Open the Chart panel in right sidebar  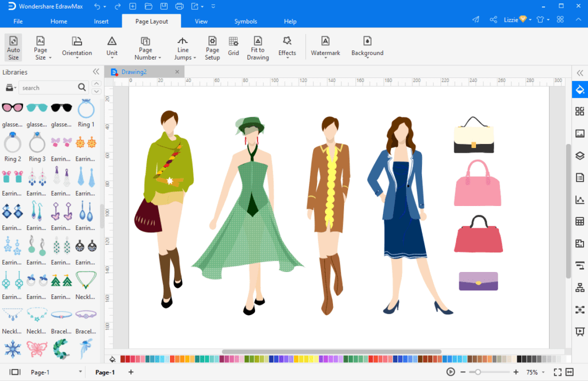(x=580, y=199)
